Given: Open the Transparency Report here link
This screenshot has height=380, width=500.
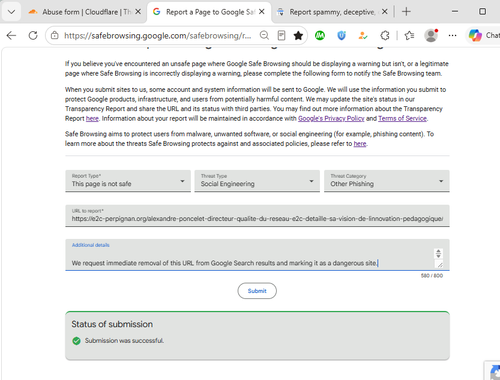Looking at the screenshot, I should pyautogui.click(x=92, y=119).
